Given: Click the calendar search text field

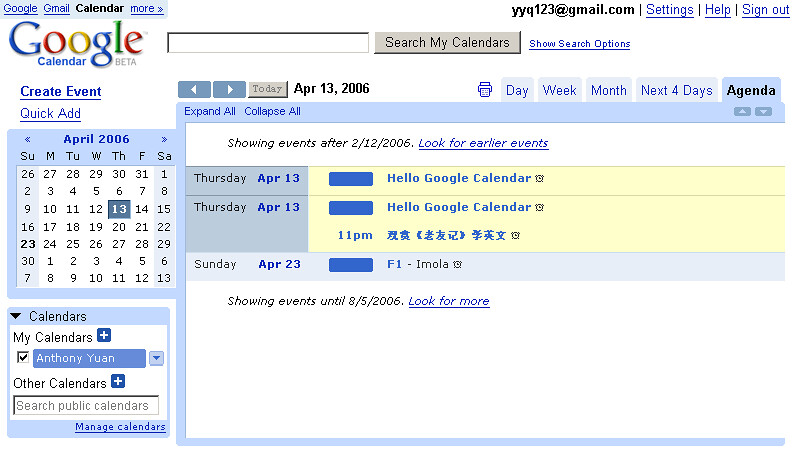Looking at the screenshot, I should click(268, 42).
